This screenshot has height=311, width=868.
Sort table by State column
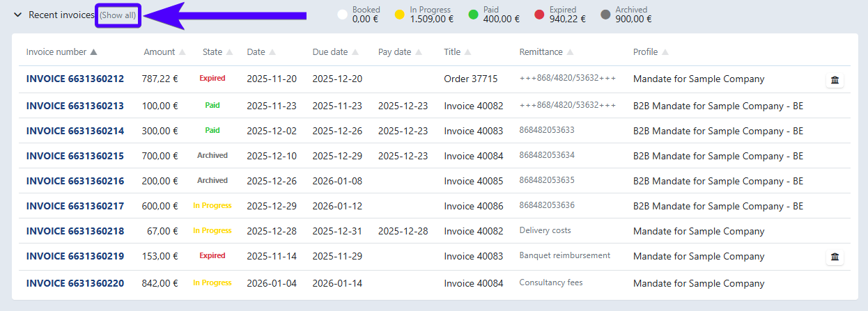pyautogui.click(x=212, y=52)
